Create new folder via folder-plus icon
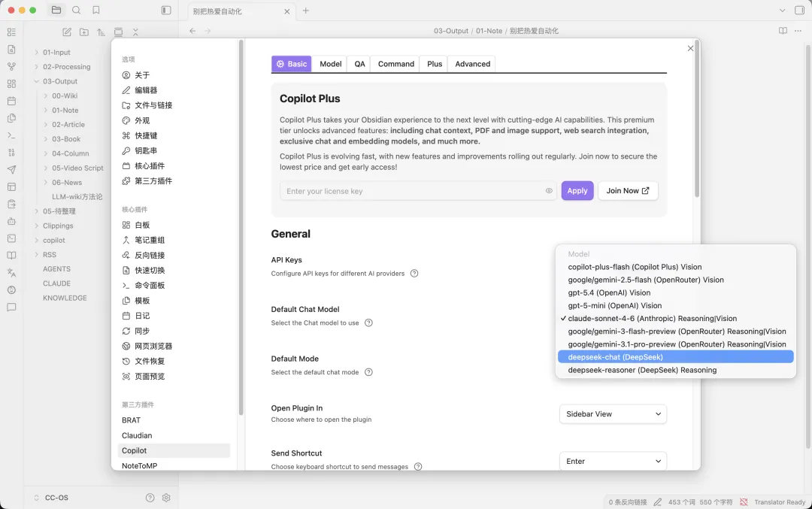The height and width of the screenshot is (509, 812). 83,32
